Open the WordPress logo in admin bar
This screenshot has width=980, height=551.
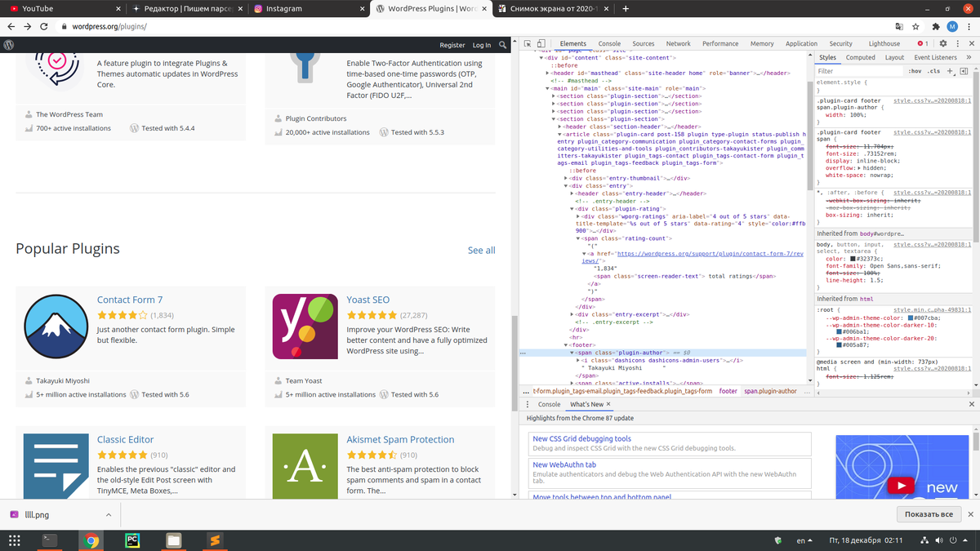9,45
